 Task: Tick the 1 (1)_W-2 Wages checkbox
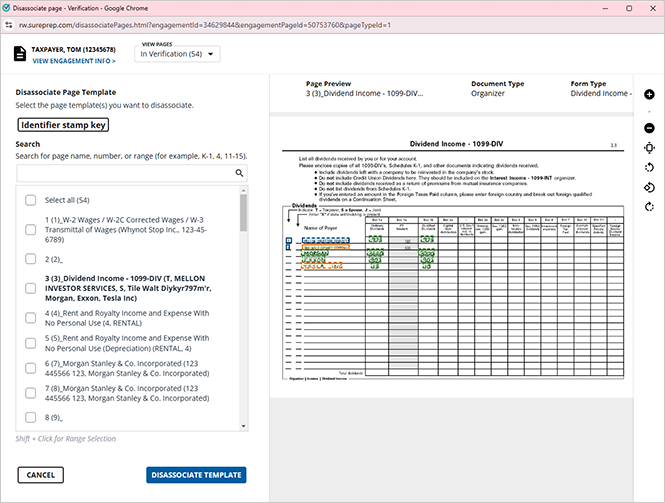coord(31,230)
